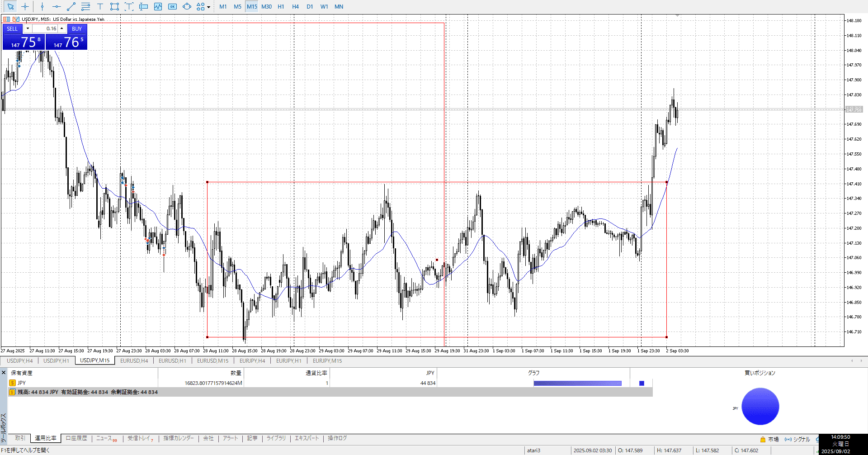Screen dimensions: 868x455
Task: Decrease lot volume with down arrow
Action: [28, 28]
